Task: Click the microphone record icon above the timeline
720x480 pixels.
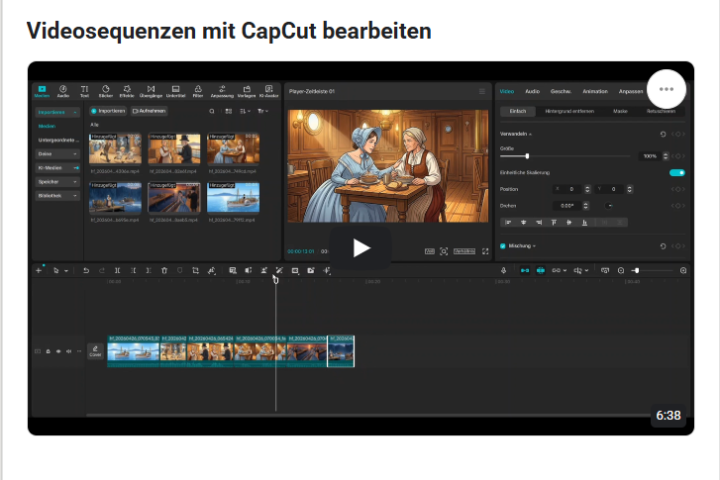Action: 503,271
